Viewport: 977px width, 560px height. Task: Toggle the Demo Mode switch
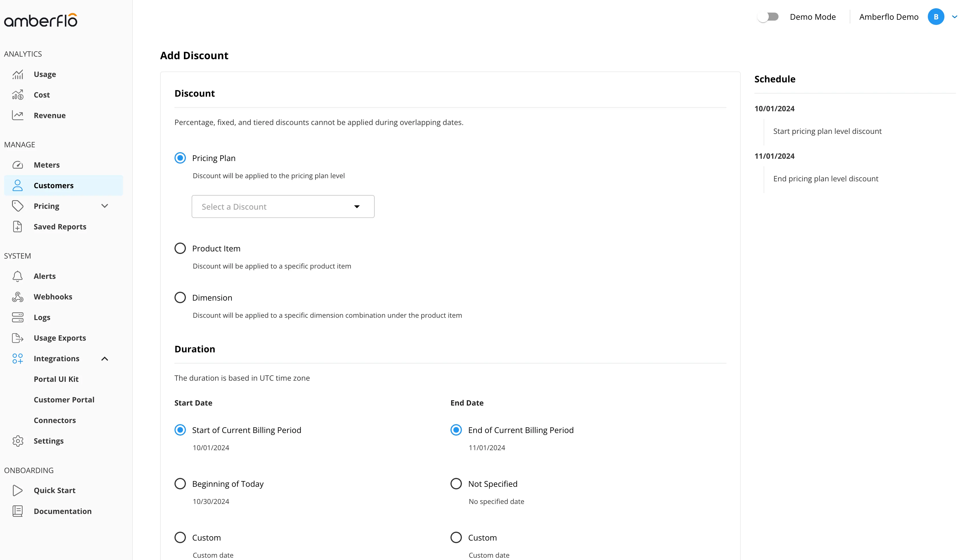pyautogui.click(x=768, y=17)
